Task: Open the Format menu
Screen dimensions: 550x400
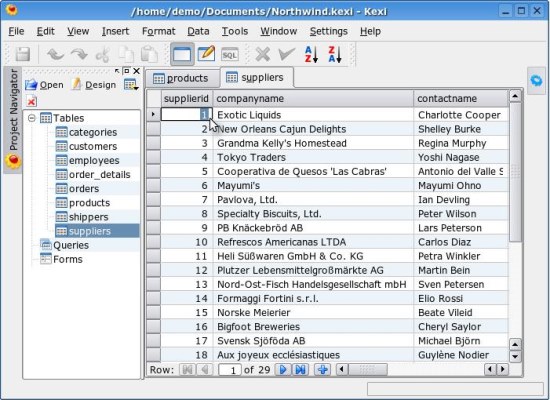Action: [x=159, y=31]
